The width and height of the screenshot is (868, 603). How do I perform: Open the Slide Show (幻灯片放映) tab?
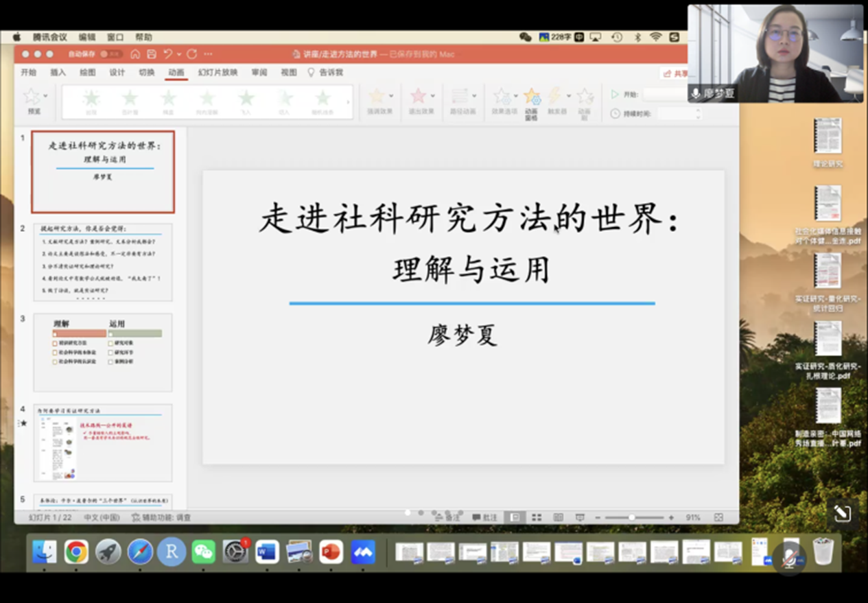218,72
